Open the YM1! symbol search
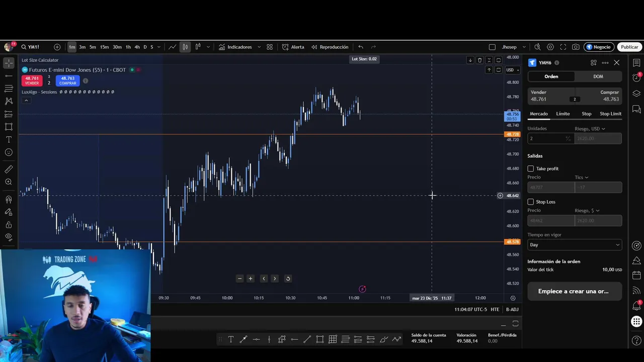Viewport: 644px width, 362px height. [30, 47]
